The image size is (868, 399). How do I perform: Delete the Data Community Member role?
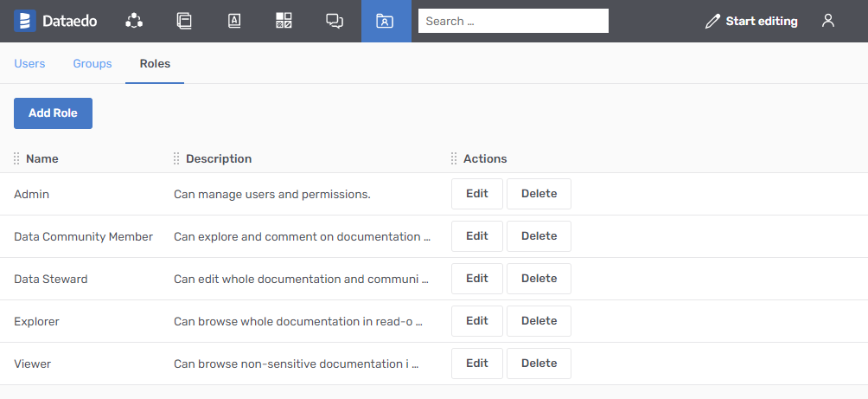click(x=539, y=236)
